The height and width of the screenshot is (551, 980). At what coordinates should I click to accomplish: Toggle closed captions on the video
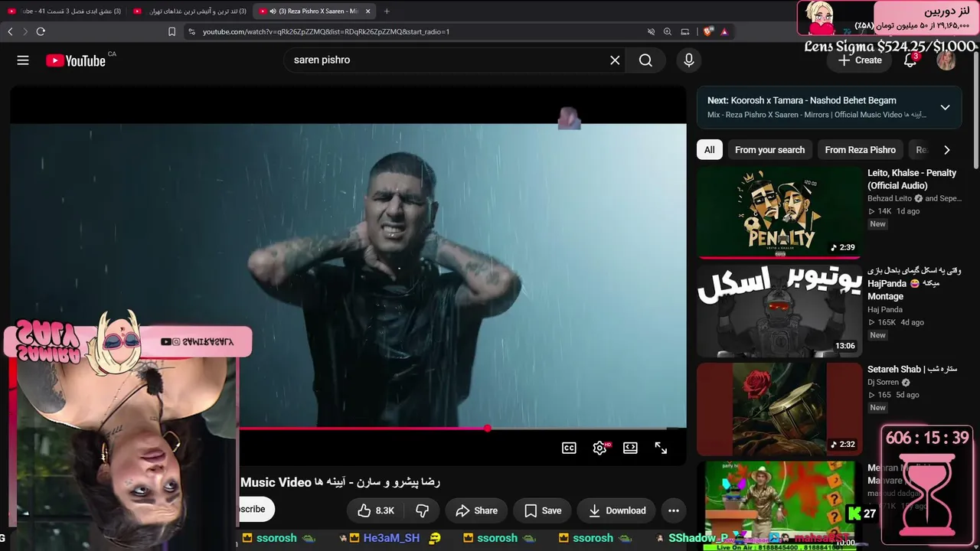coord(569,448)
